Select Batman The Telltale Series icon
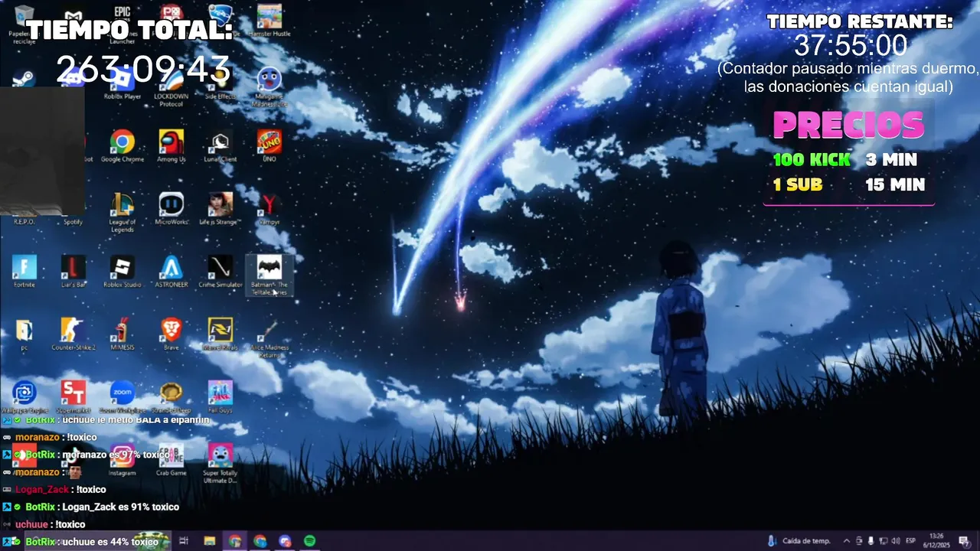 click(x=269, y=275)
